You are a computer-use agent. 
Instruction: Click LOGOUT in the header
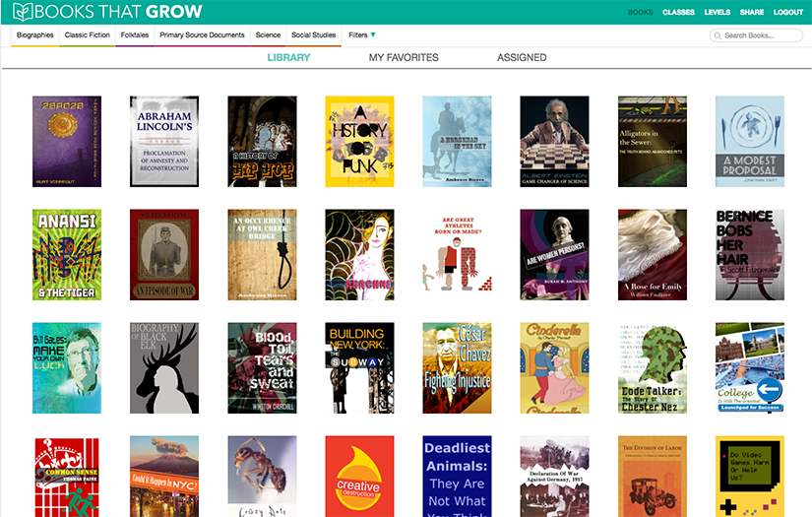pos(788,12)
